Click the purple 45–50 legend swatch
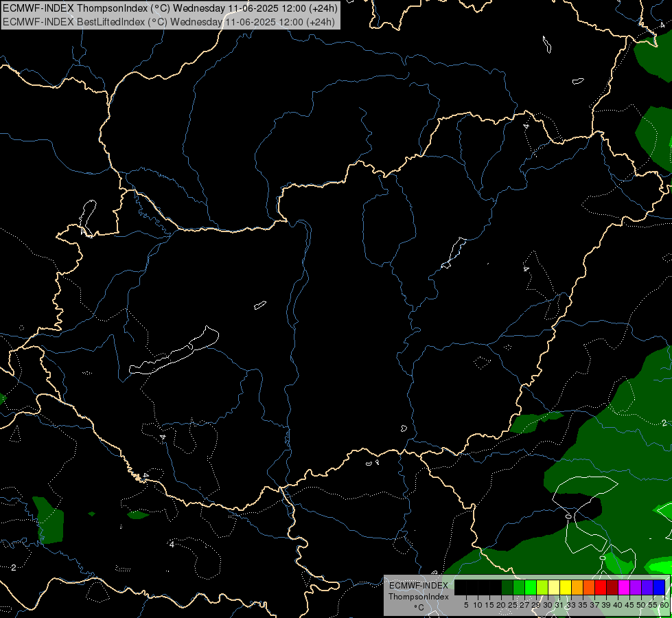The width and height of the screenshot is (672, 618). pos(636,587)
